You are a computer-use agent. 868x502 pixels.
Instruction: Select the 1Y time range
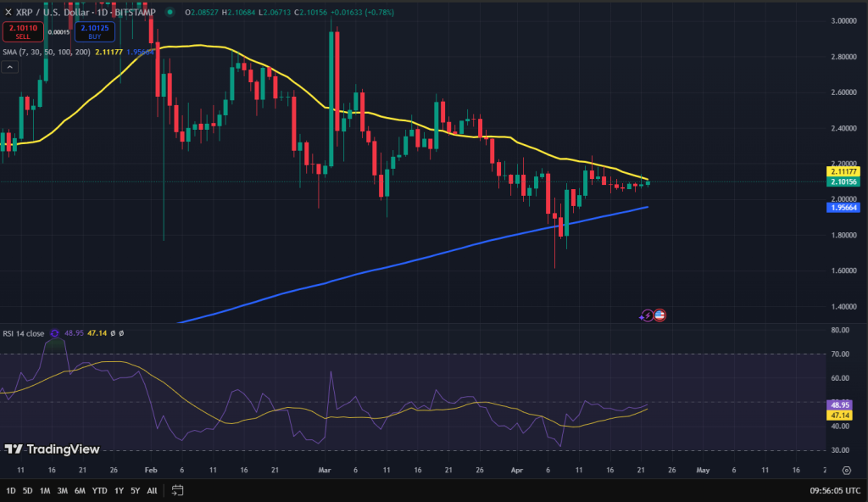(x=119, y=490)
